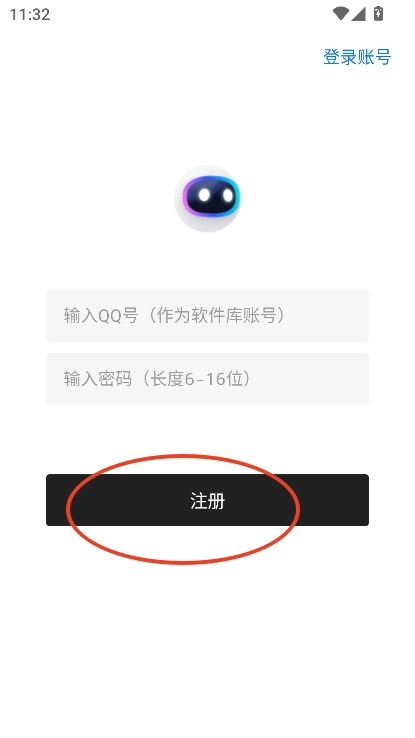
Task: Click the 作为软件库账号 placeholder text
Action: click(216, 316)
